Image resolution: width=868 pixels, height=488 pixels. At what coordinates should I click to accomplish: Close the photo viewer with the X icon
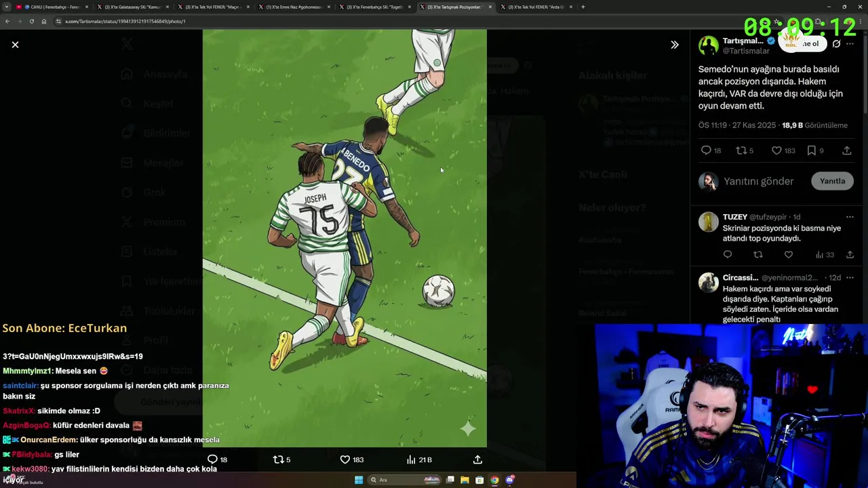point(15,45)
